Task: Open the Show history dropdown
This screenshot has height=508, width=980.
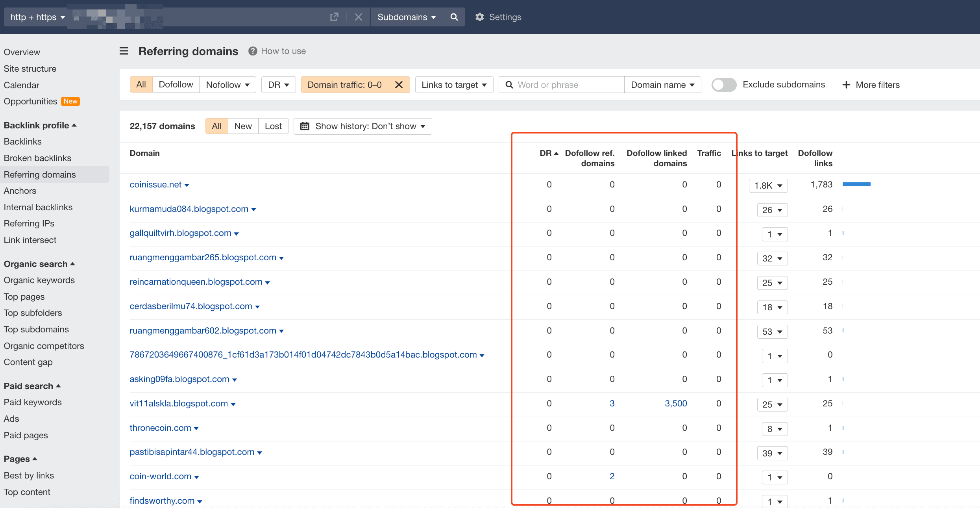Action: [x=362, y=126]
